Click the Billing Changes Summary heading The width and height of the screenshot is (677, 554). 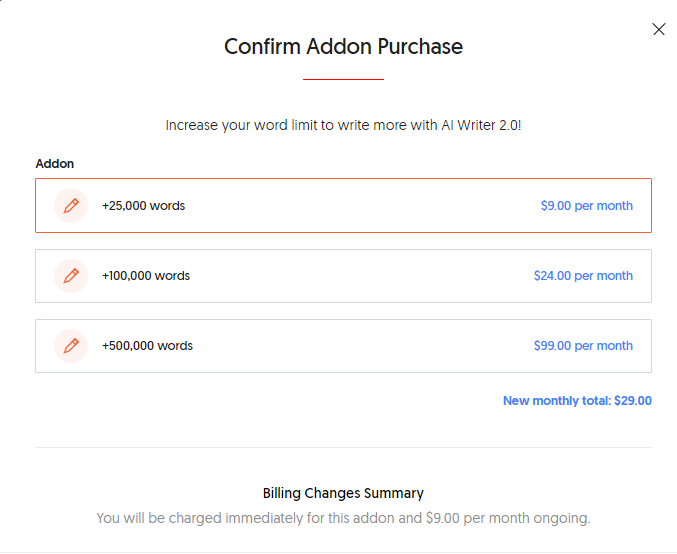343,493
